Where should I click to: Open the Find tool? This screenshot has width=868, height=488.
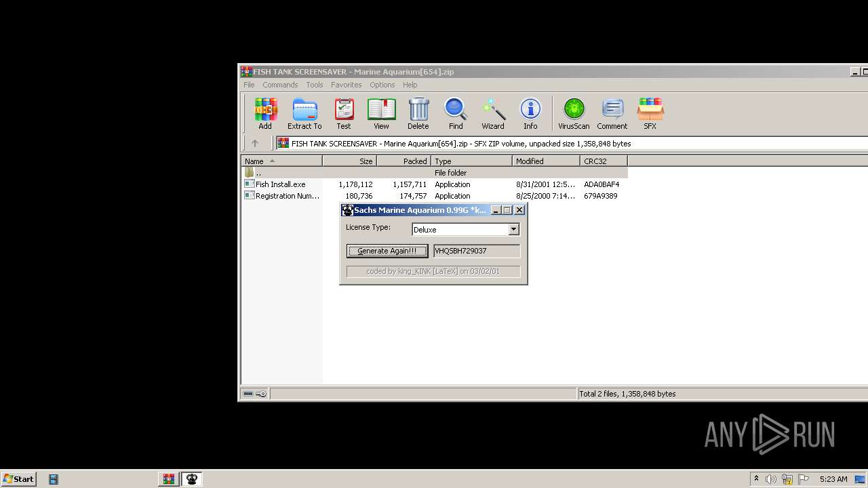456,113
